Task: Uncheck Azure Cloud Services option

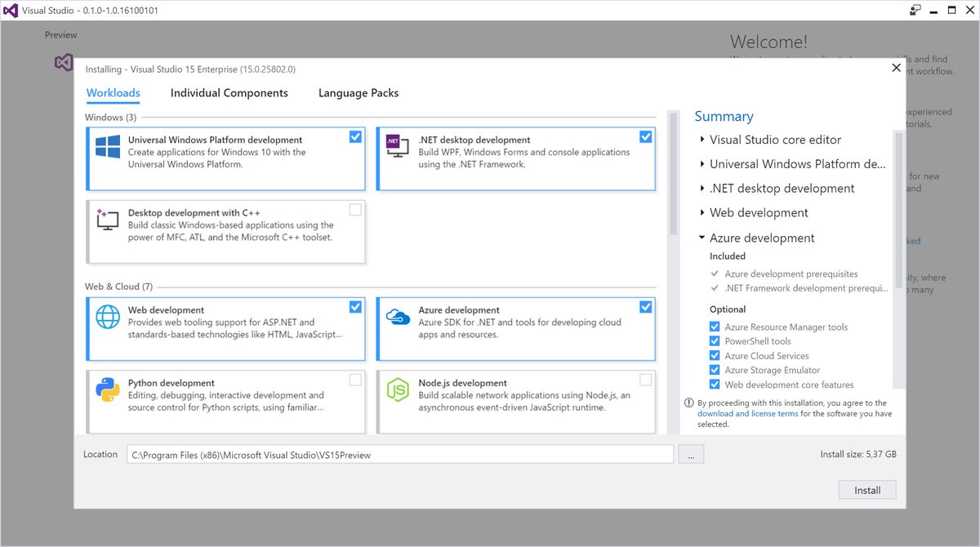Action: 715,356
